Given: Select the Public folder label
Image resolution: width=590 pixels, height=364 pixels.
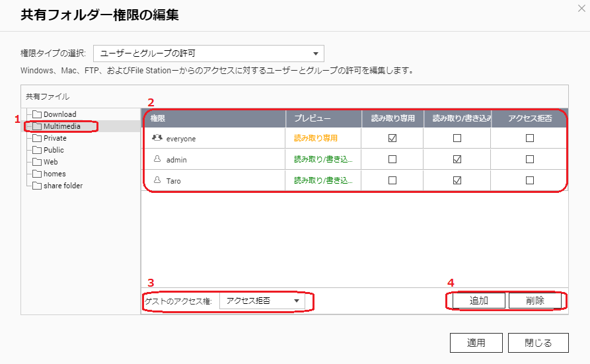Looking at the screenshot, I should (54, 150).
